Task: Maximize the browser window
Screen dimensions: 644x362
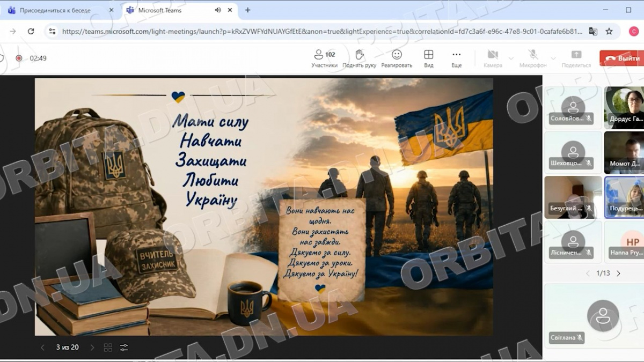Action: pos(628,10)
